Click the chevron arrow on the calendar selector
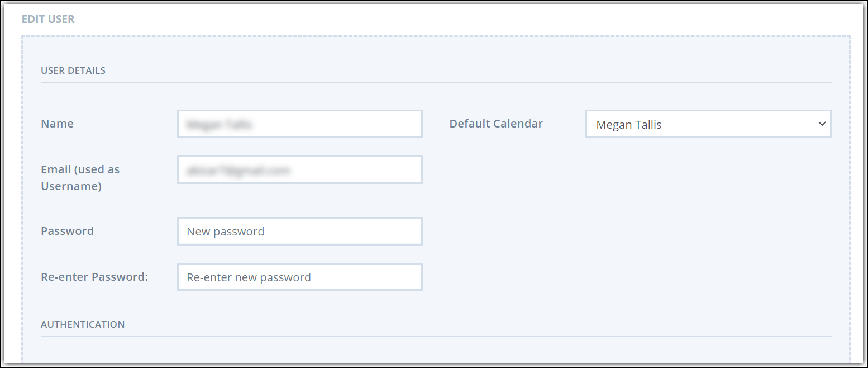The width and height of the screenshot is (868, 368). coord(822,124)
